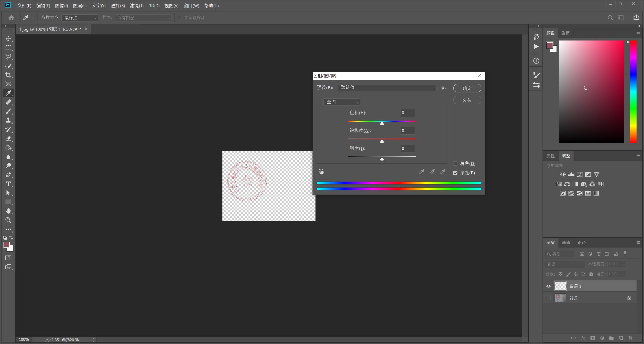The image size is (644, 344).
Task: Click the 复位 button
Action: coord(467,100)
